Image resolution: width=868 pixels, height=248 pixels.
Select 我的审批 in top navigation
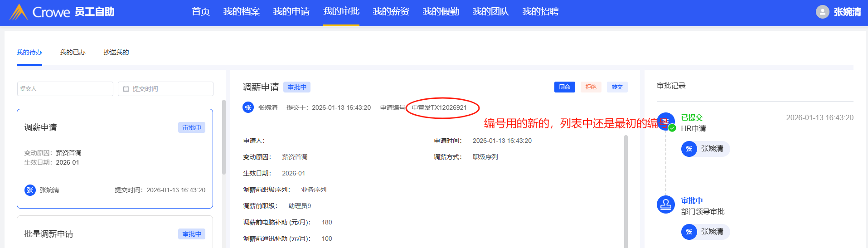click(x=341, y=12)
